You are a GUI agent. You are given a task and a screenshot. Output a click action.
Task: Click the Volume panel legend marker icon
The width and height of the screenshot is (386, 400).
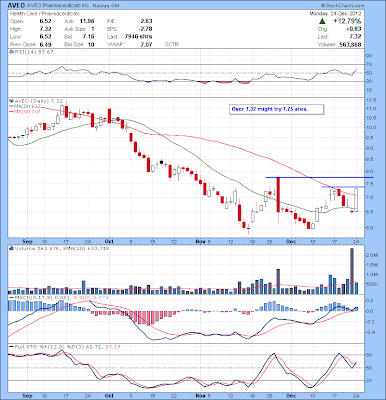pos(10,248)
